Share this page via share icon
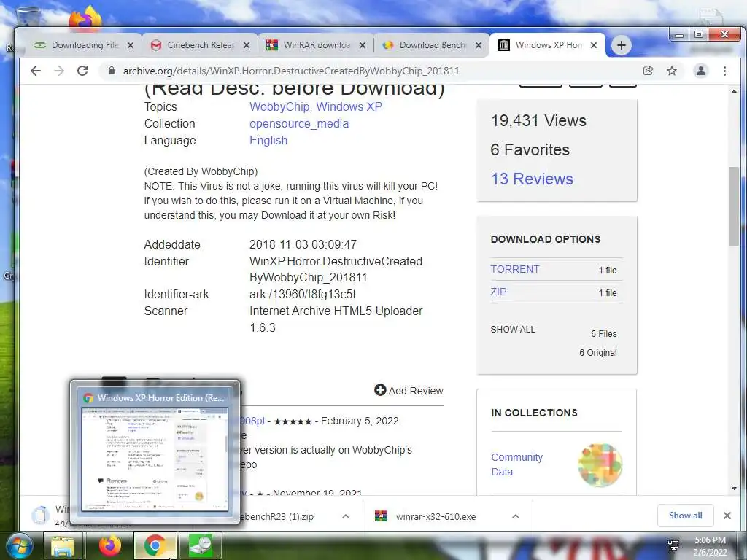This screenshot has height=560, width=747. click(x=648, y=71)
